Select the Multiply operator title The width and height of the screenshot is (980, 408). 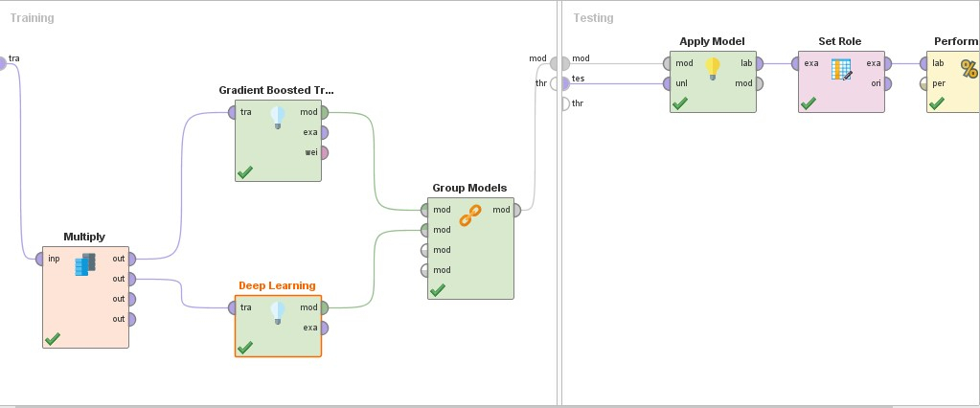point(84,237)
